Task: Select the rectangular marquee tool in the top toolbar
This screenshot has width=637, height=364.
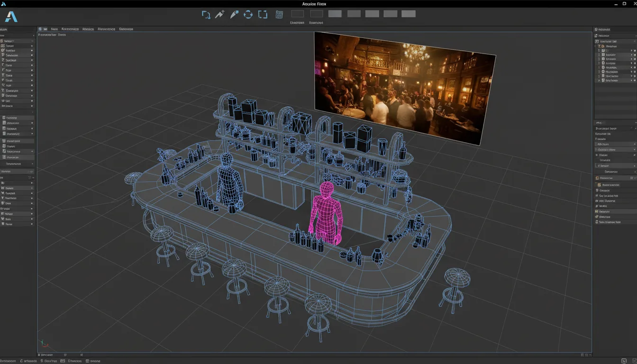Action: [206, 14]
